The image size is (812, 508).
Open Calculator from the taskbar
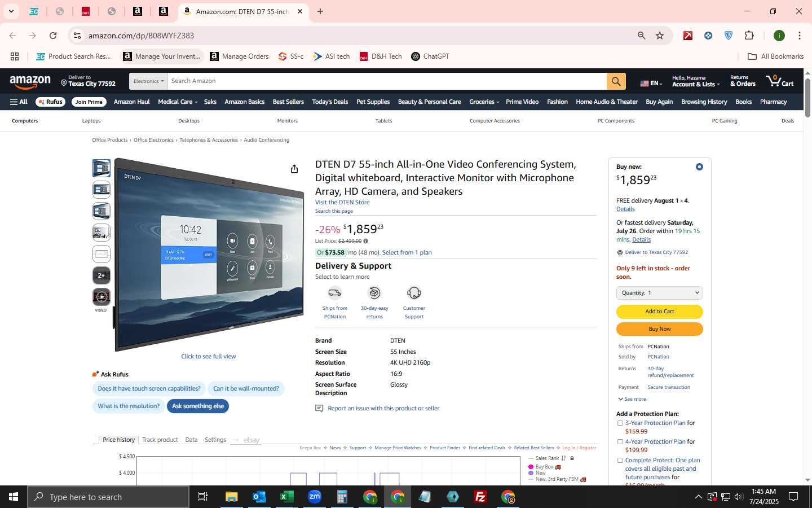click(x=342, y=497)
